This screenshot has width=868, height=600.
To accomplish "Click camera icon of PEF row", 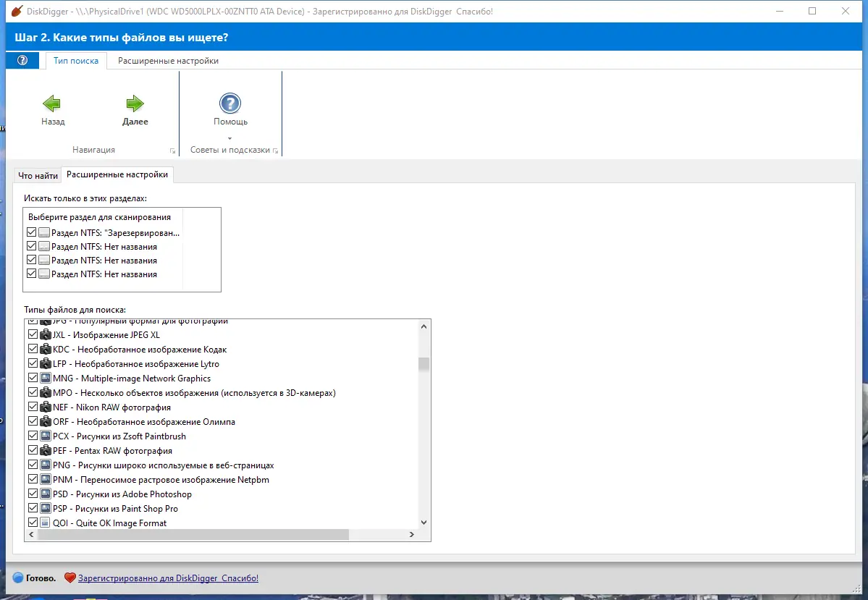I will pos(46,451).
